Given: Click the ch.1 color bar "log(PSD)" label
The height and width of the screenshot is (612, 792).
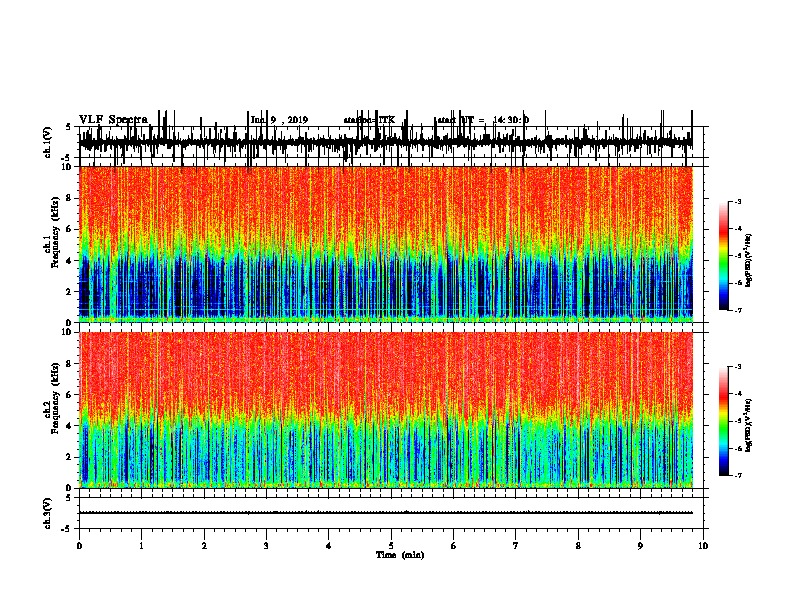Looking at the screenshot, I should 748,260.
